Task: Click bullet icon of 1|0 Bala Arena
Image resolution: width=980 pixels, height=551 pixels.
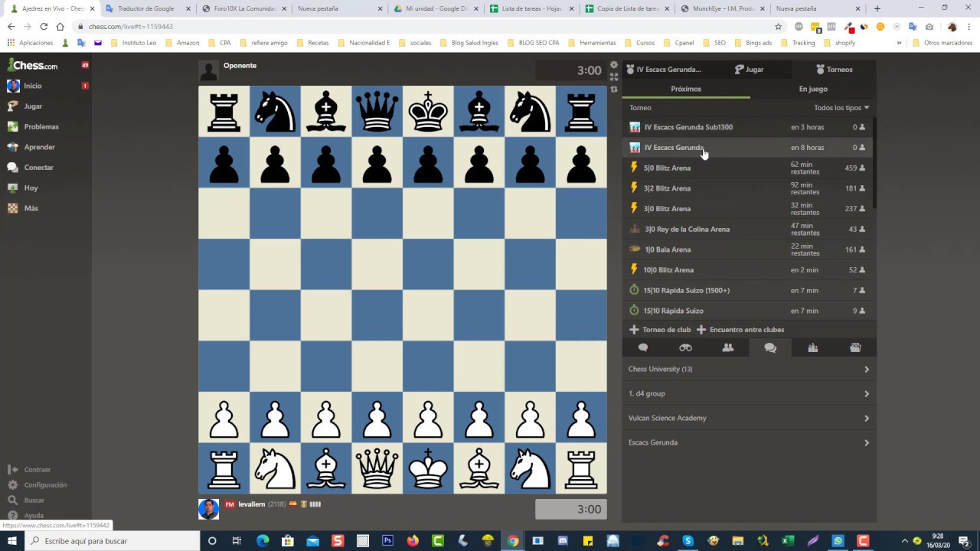Action: [634, 249]
